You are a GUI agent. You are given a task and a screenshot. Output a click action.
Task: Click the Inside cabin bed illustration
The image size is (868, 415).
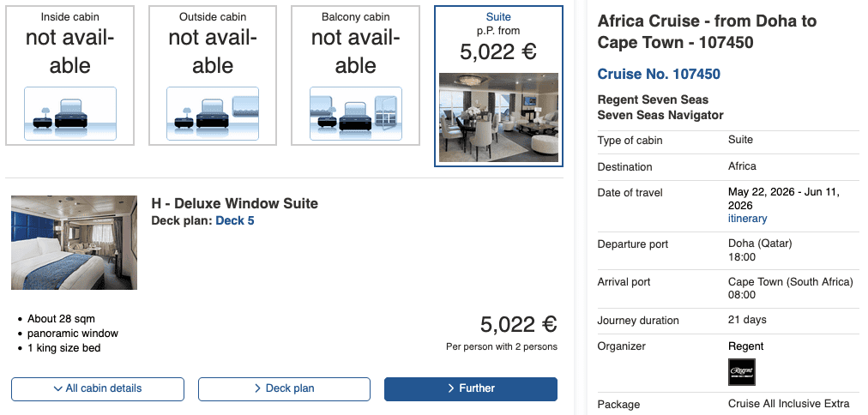(x=70, y=113)
